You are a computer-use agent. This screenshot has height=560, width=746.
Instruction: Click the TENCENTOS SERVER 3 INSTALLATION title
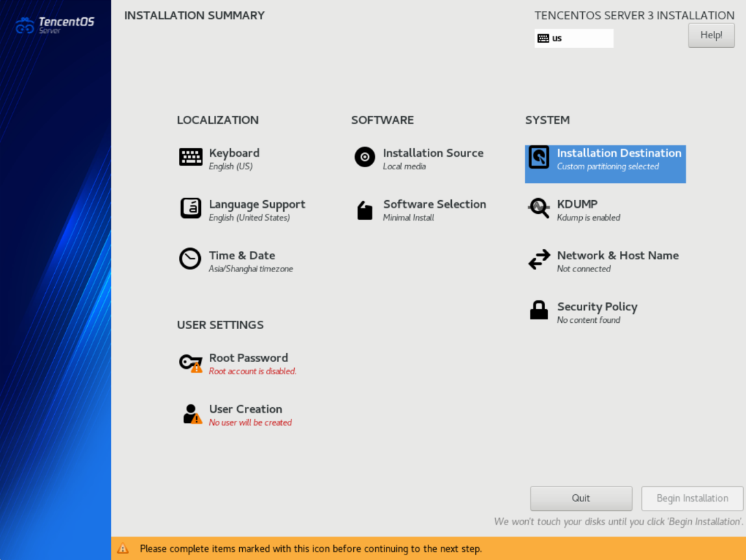[x=634, y=16]
